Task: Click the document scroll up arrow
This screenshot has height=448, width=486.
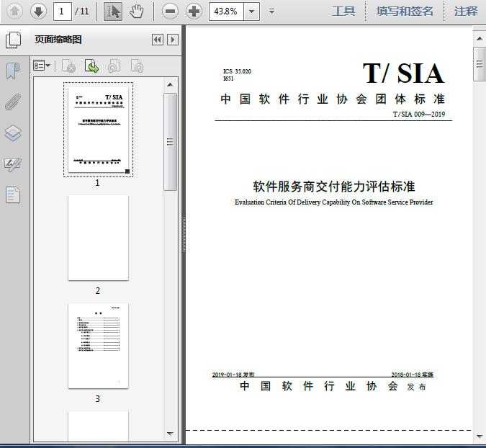Action: (480, 39)
